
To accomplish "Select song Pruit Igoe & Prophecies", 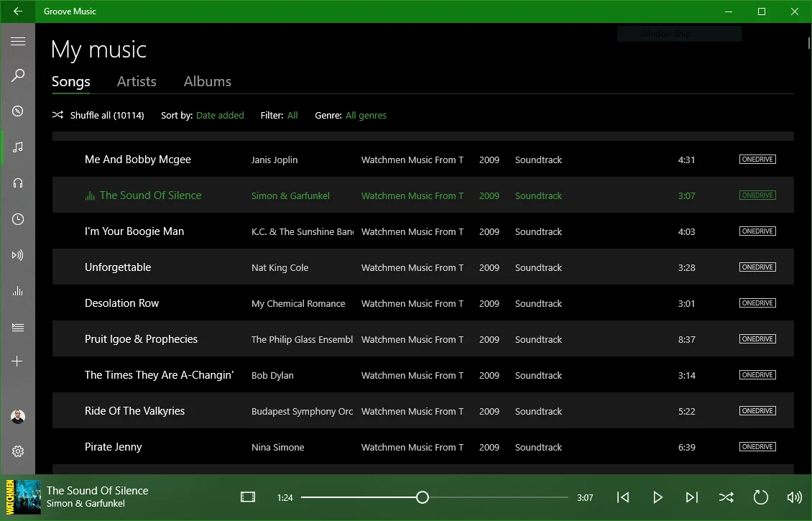I will (x=423, y=338).
